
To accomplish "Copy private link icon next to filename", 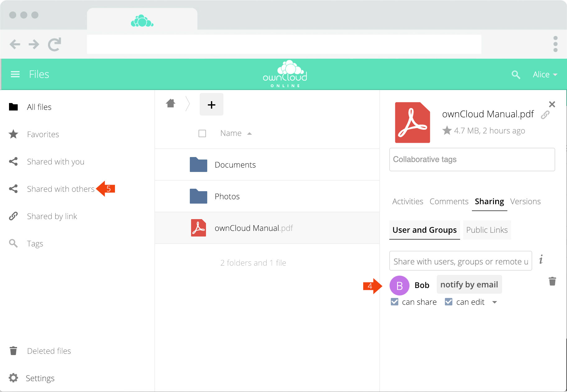I will (545, 115).
